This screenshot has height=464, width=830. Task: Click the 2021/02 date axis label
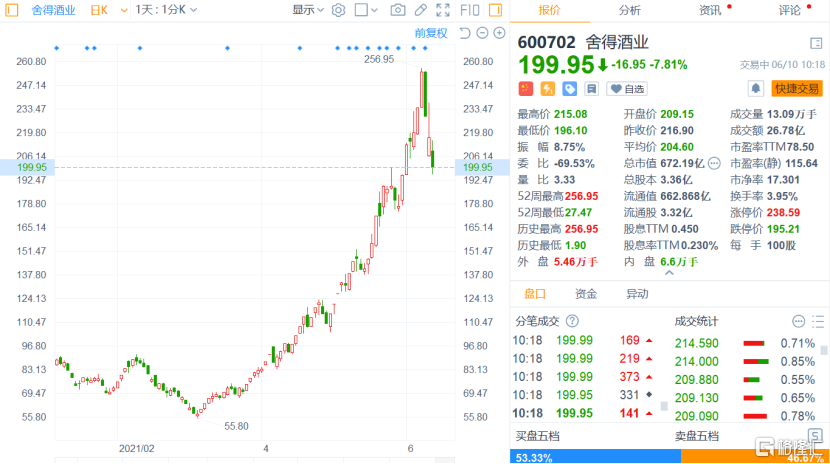(137, 449)
